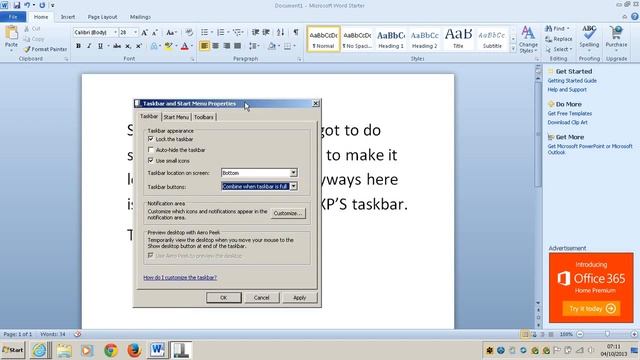Open Google Chrome from taskbar
The height and width of the screenshot is (360, 640).
(x=111, y=350)
